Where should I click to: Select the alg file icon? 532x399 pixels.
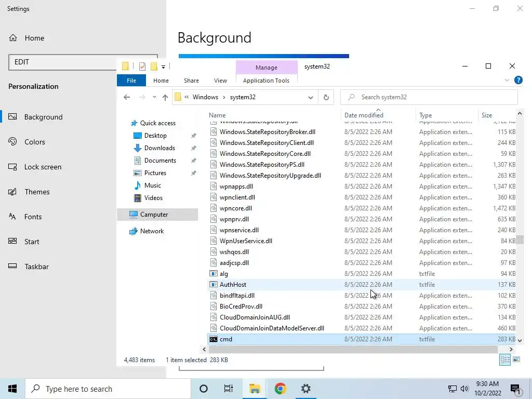click(x=214, y=273)
